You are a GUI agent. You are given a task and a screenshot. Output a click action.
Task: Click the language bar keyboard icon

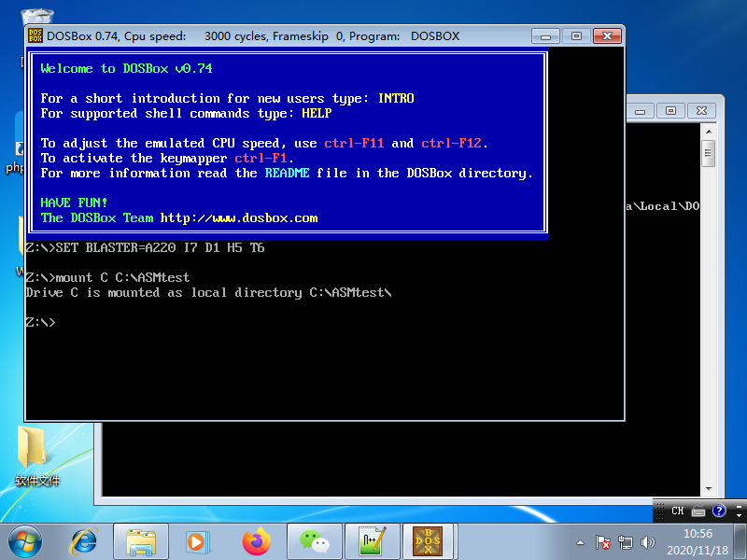pos(698,511)
